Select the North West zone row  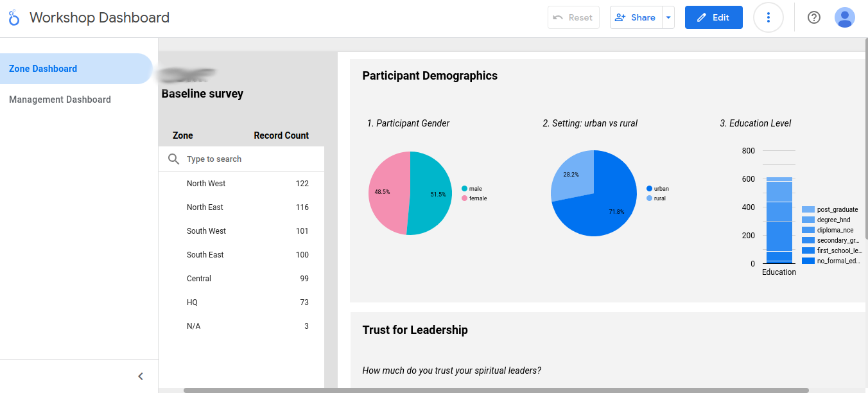[x=206, y=184]
